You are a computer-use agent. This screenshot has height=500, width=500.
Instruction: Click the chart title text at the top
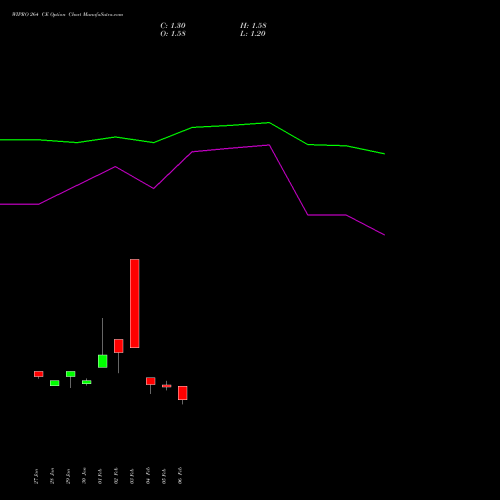(x=68, y=15)
